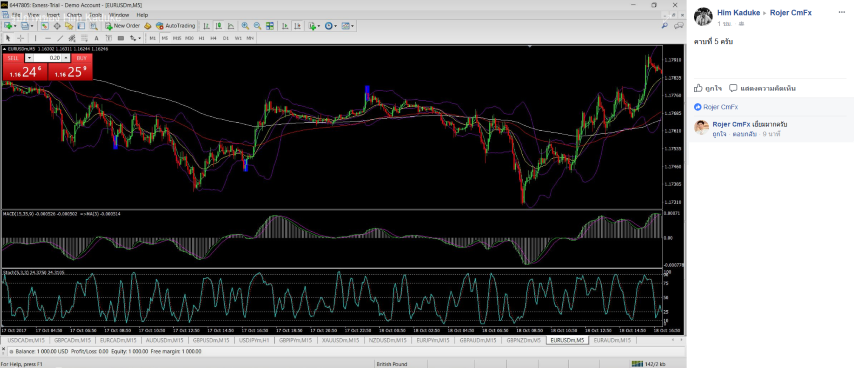Switch to candlestick chart icon
The image size is (854, 368).
tap(218, 26)
